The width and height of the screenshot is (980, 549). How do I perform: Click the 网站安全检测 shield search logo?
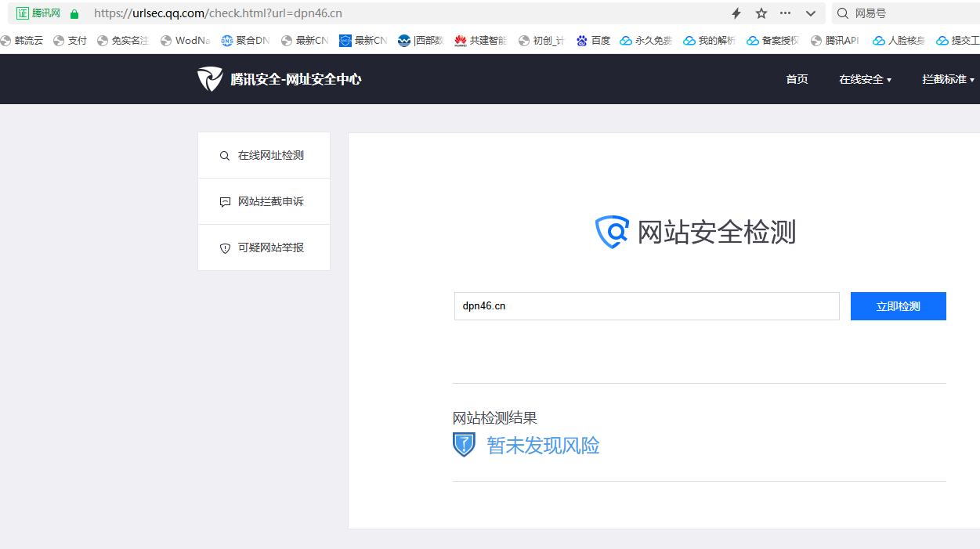click(x=612, y=232)
